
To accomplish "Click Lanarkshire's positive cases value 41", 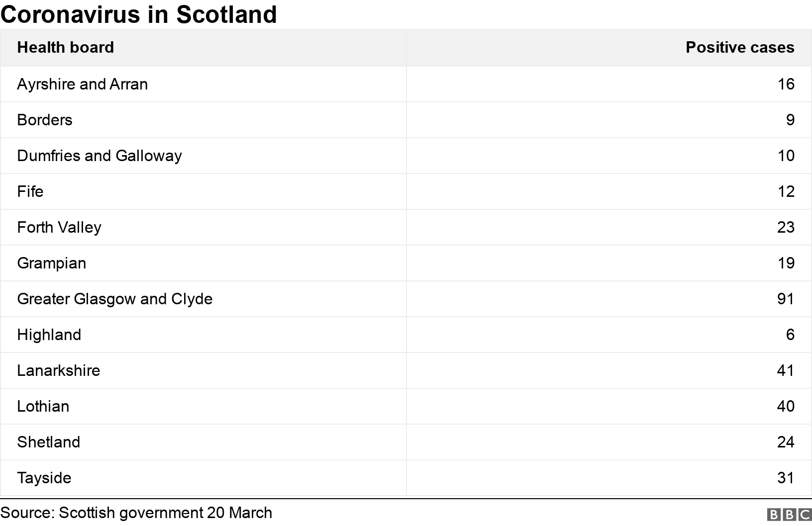I will [786, 370].
